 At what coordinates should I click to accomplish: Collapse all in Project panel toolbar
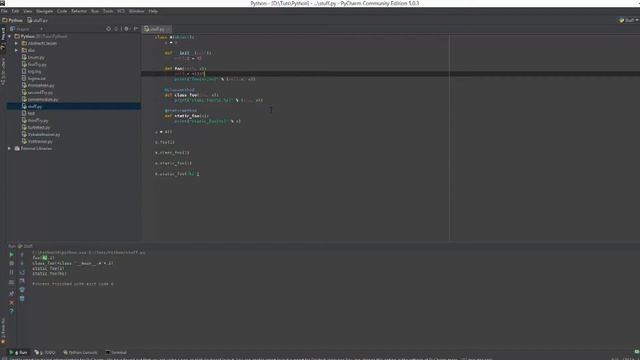pyautogui.click(x=116, y=29)
